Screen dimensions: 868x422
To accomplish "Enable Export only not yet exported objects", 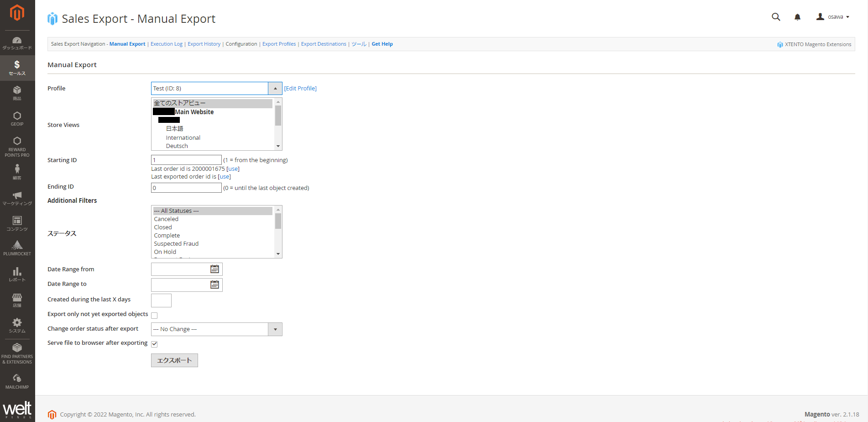I will tap(154, 316).
